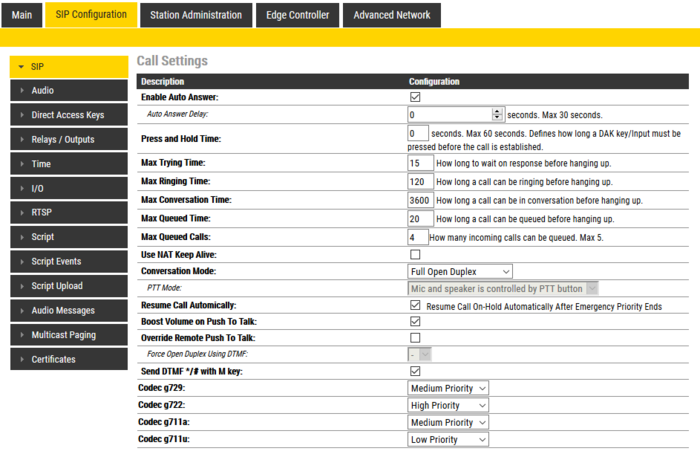Click the Max Conversation Time field

click(420, 200)
